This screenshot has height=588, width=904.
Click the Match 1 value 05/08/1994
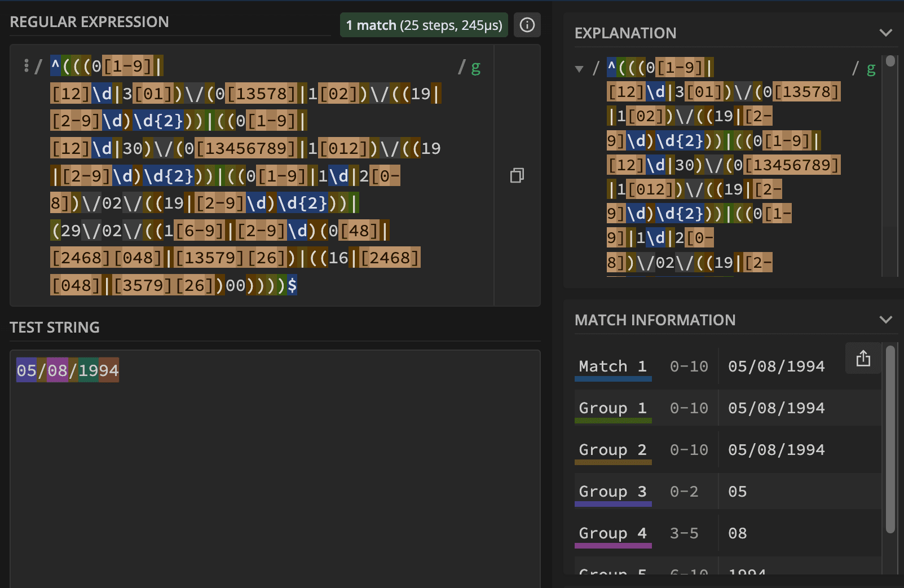[777, 366]
